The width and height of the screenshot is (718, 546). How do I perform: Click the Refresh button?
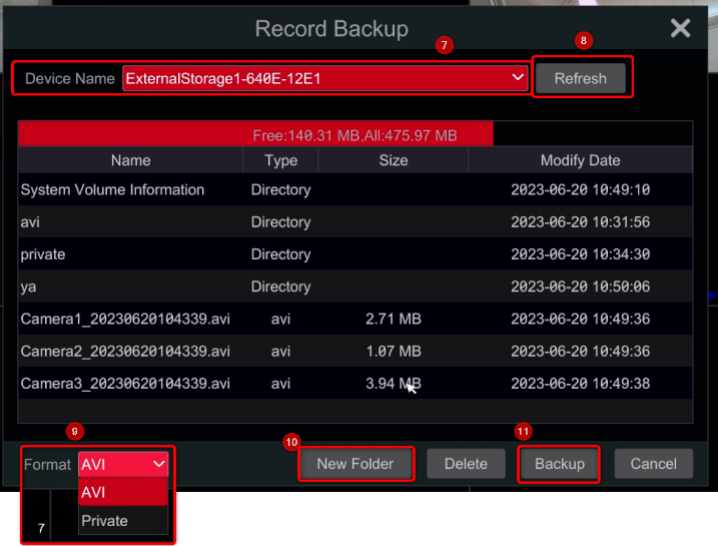pos(580,78)
